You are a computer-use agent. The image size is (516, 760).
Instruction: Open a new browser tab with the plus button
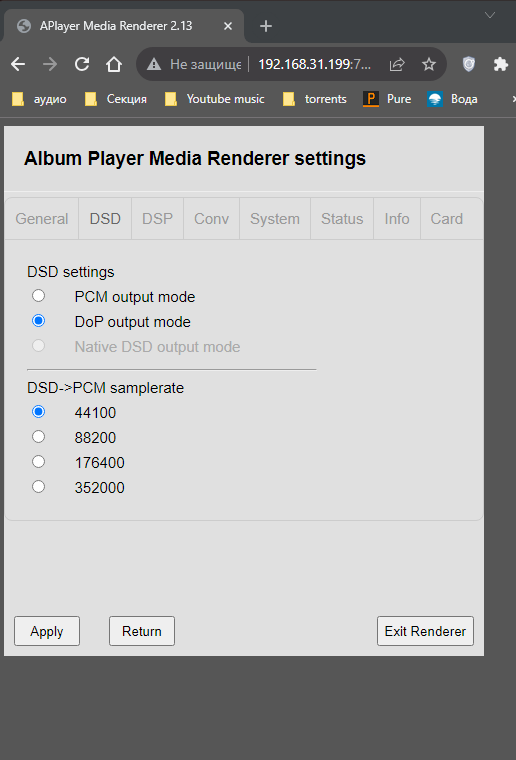coord(266,26)
